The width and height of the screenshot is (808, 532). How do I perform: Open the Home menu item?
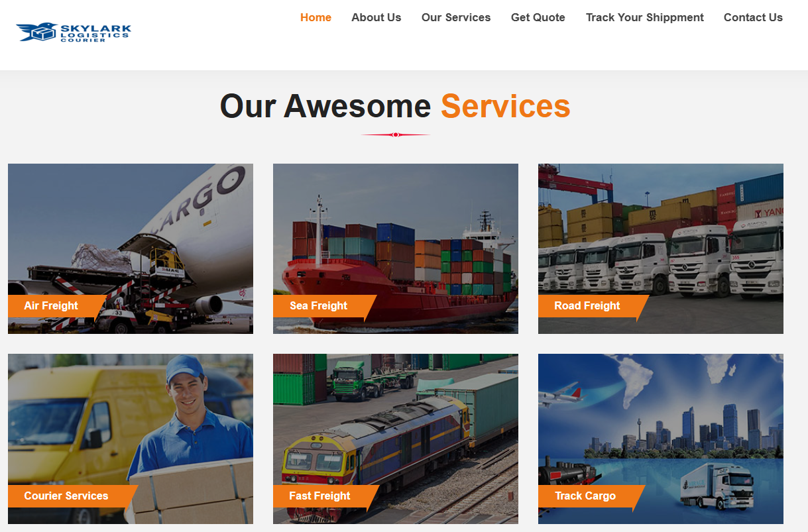[x=316, y=18]
